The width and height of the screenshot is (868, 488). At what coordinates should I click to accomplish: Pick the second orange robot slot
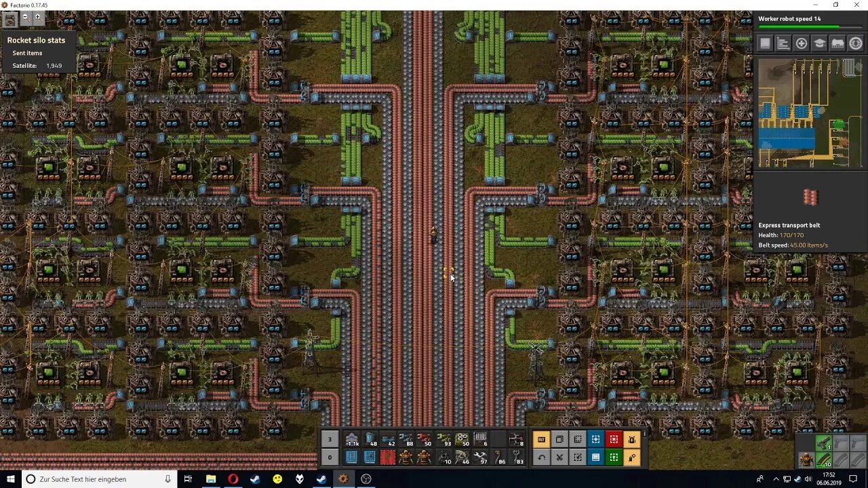425,457
